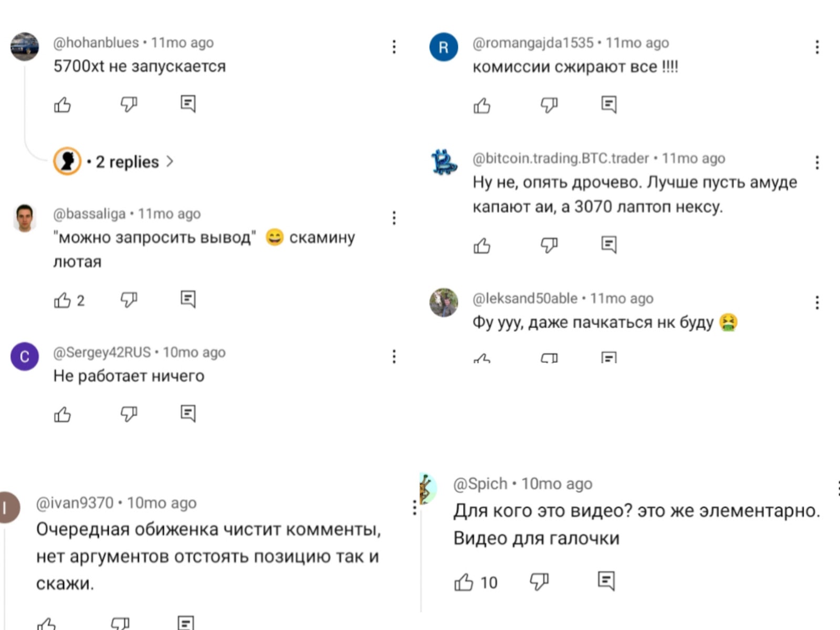
Task: Dislike the @bassaliga comment
Action: (x=129, y=300)
